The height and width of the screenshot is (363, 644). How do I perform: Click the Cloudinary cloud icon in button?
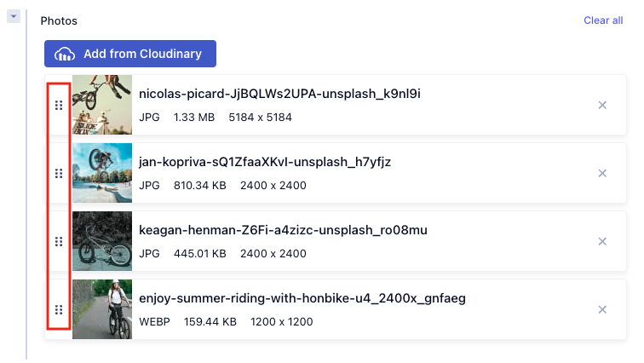pos(65,55)
